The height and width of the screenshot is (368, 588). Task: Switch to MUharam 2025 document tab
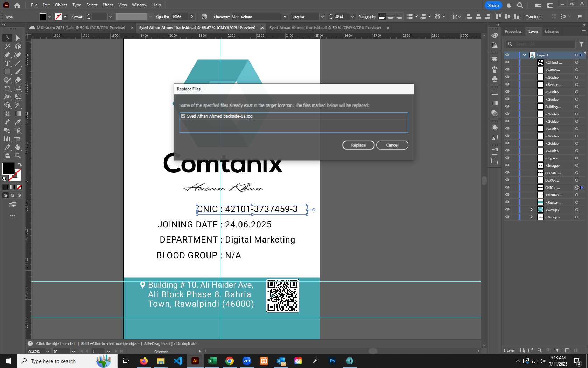click(x=81, y=28)
